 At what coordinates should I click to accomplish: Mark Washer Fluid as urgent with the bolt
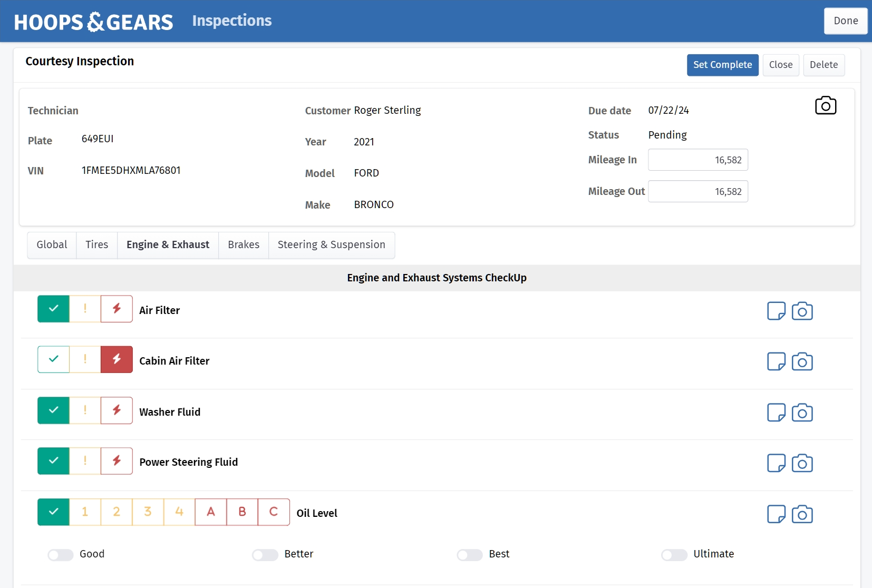(x=117, y=410)
